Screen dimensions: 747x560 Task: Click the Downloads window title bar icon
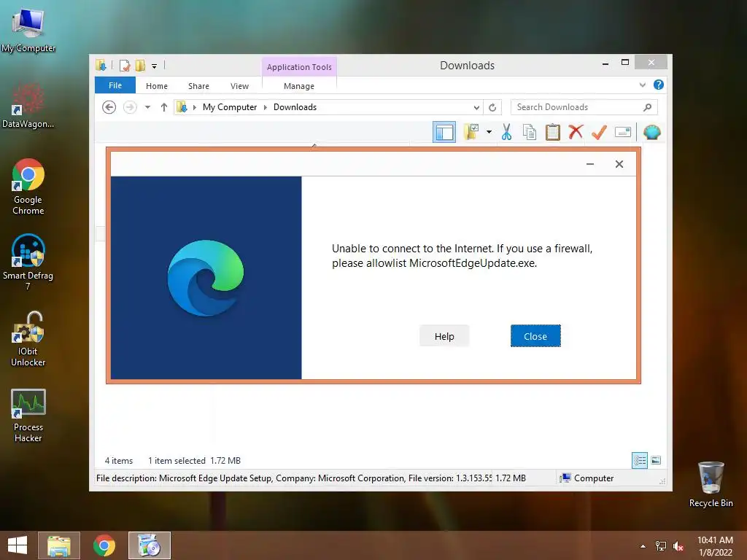coord(101,65)
